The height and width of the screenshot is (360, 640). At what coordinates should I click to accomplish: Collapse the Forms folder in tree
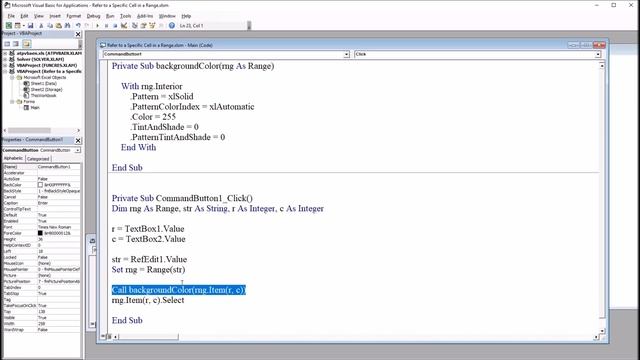(x=12, y=101)
